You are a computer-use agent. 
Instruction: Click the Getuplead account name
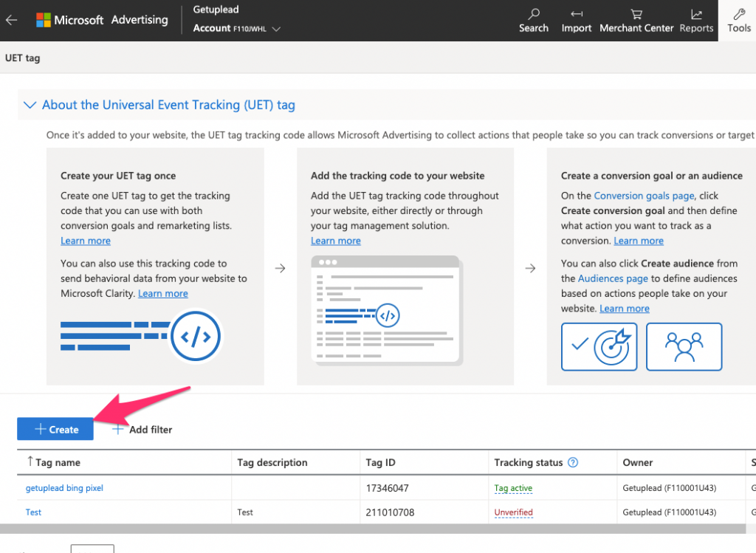[x=216, y=10]
